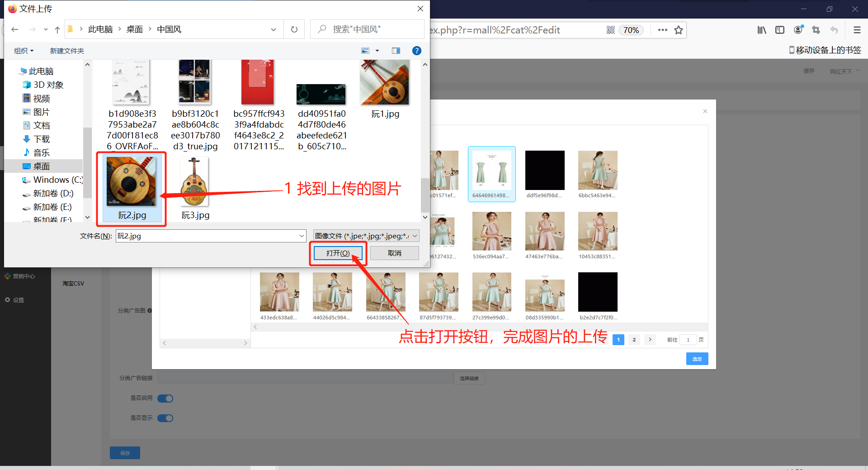Open view options dropdown arrow

(x=377, y=51)
